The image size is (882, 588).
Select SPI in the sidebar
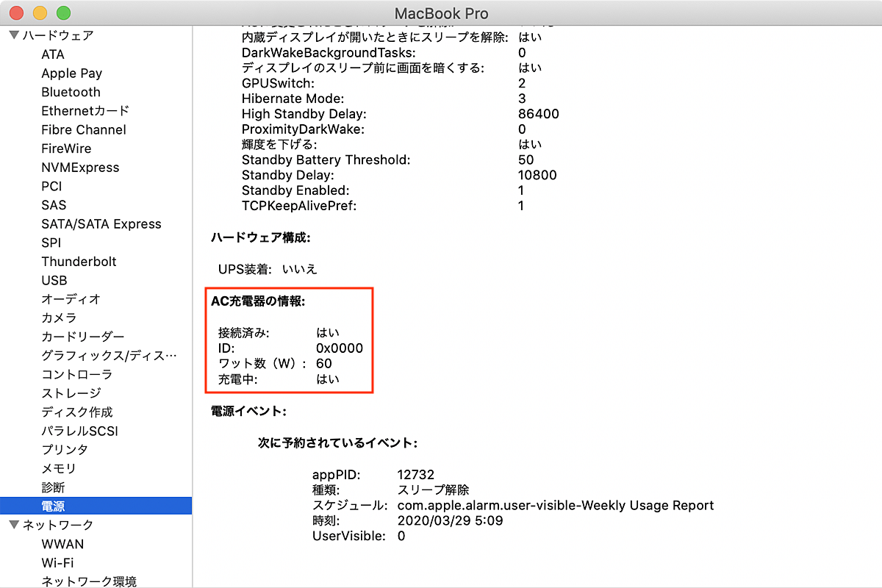[x=51, y=243]
